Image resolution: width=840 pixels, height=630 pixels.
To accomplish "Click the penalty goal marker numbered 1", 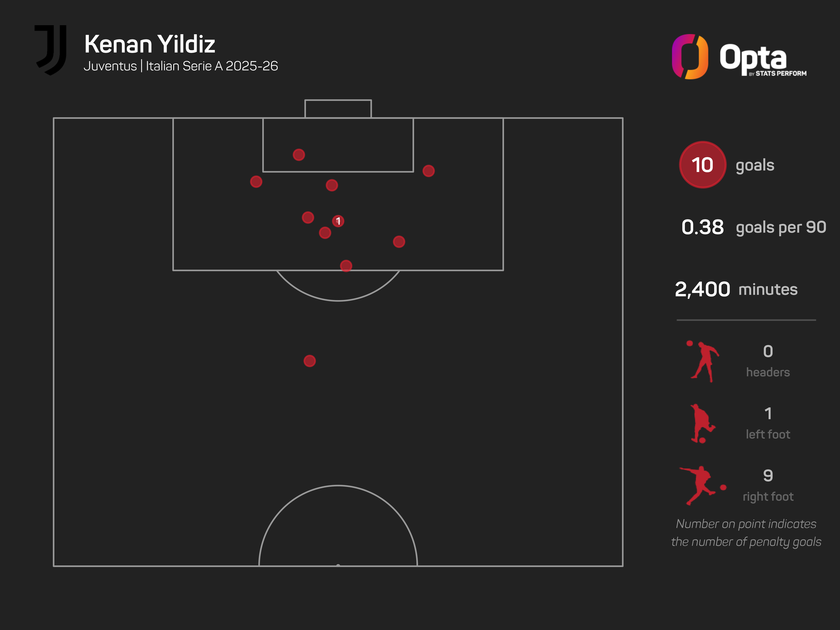I will click(338, 221).
